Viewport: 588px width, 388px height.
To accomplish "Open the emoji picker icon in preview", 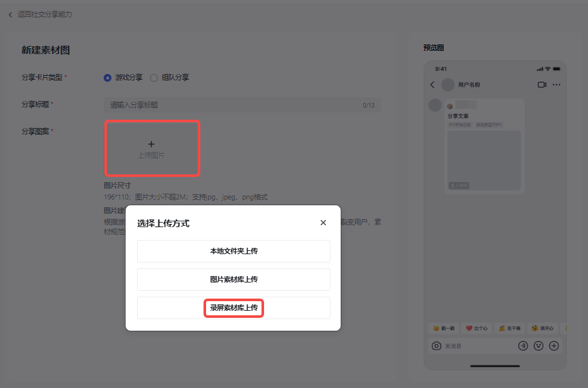I will (x=538, y=346).
